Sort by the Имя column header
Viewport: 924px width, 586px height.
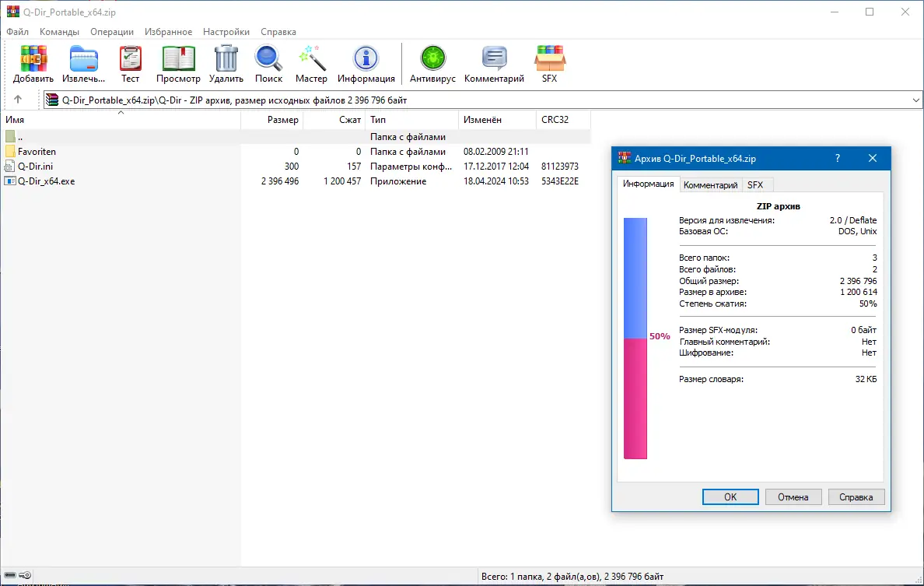121,120
